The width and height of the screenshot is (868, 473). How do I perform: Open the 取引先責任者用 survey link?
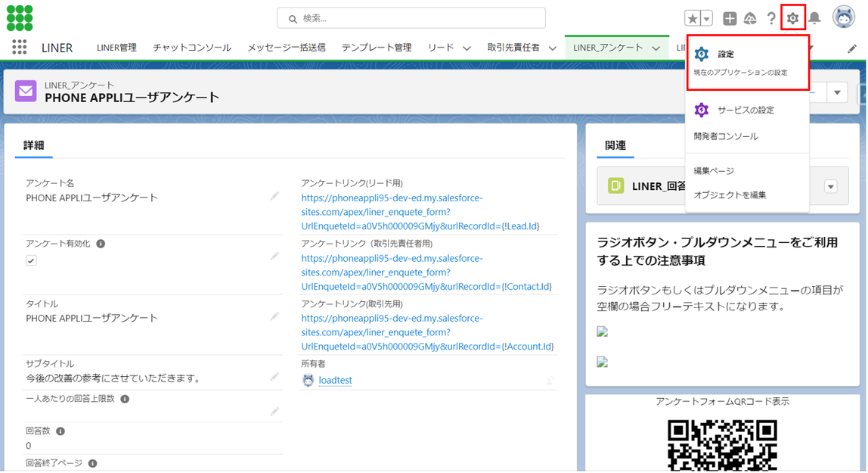click(426, 272)
